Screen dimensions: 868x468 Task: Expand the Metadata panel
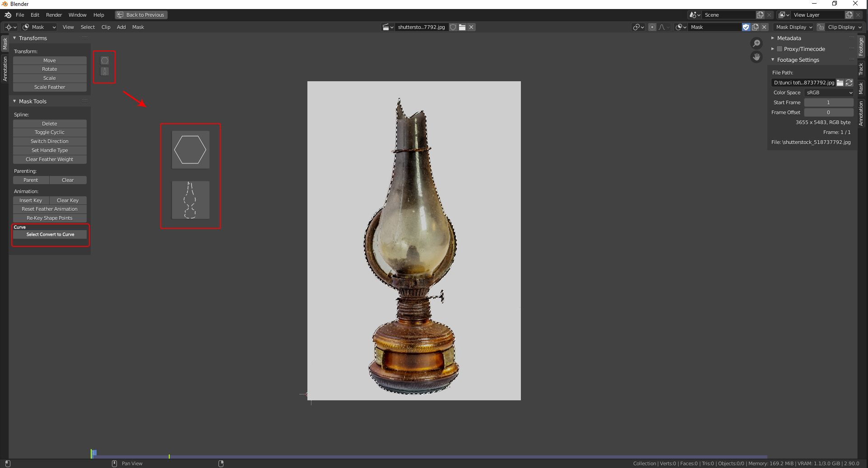[773, 38]
